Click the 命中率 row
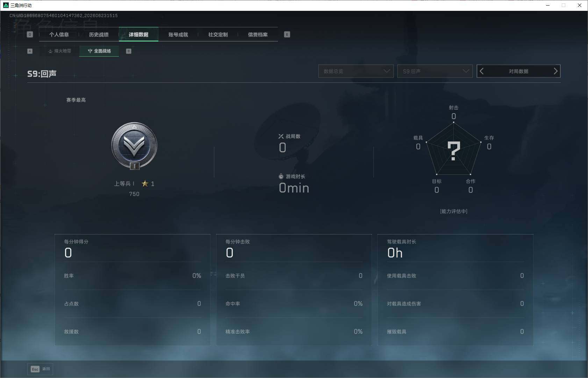This screenshot has width=588, height=378. click(x=294, y=304)
